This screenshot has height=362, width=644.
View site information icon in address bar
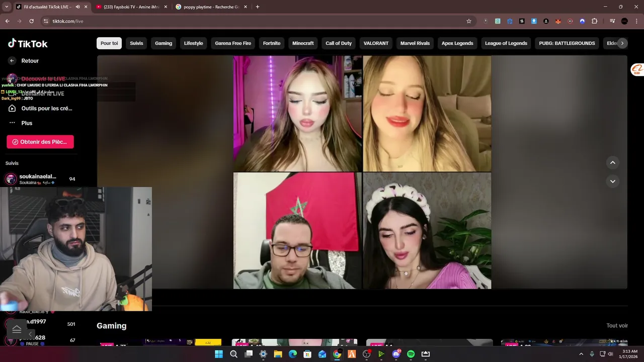click(46, 21)
